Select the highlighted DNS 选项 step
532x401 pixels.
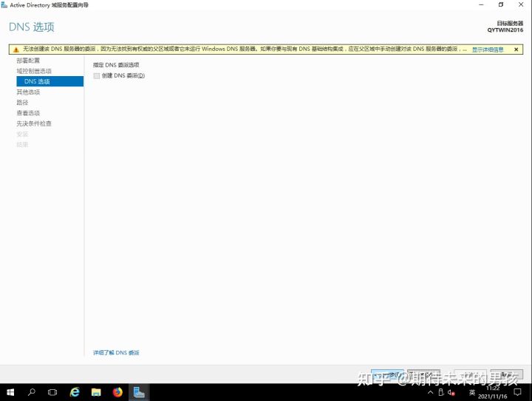click(50, 81)
